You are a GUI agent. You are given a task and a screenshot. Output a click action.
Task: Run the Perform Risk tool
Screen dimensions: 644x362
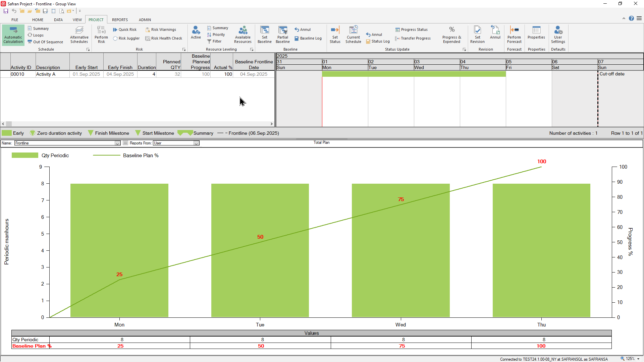click(x=101, y=35)
